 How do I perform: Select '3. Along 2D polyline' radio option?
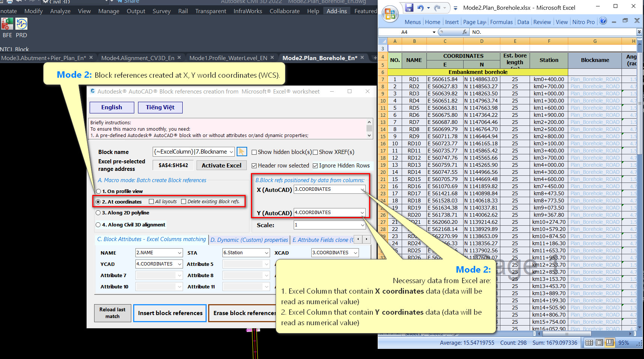pyautogui.click(x=98, y=213)
